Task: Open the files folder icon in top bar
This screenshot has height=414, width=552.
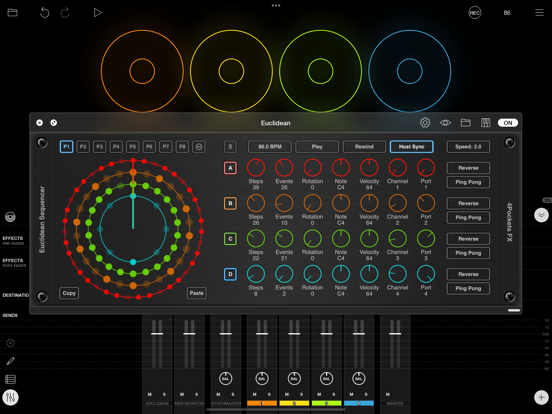Action: coord(12,13)
